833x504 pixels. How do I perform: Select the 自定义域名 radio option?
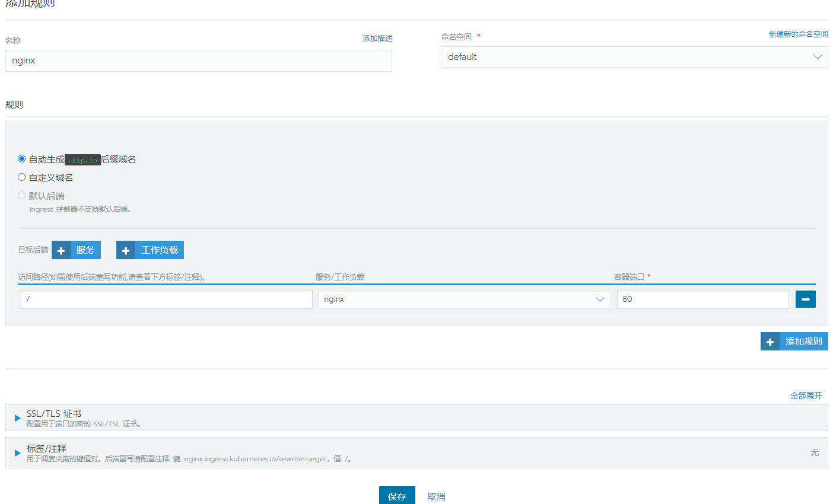[22, 177]
